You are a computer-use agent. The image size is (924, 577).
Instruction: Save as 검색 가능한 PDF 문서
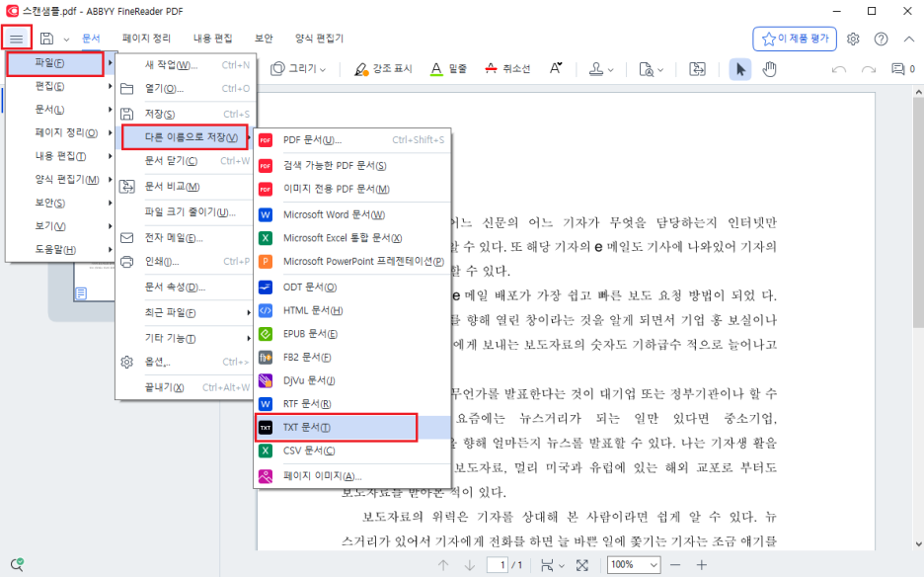coord(352,166)
